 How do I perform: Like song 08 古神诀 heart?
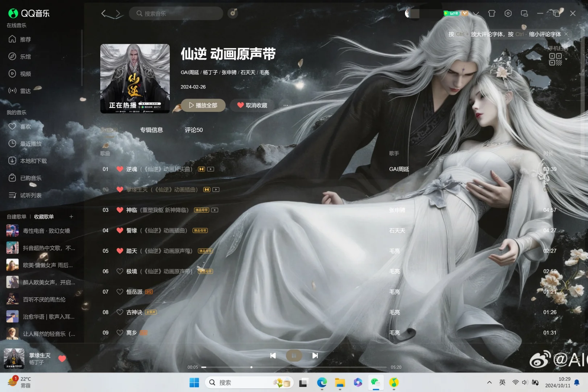120,312
